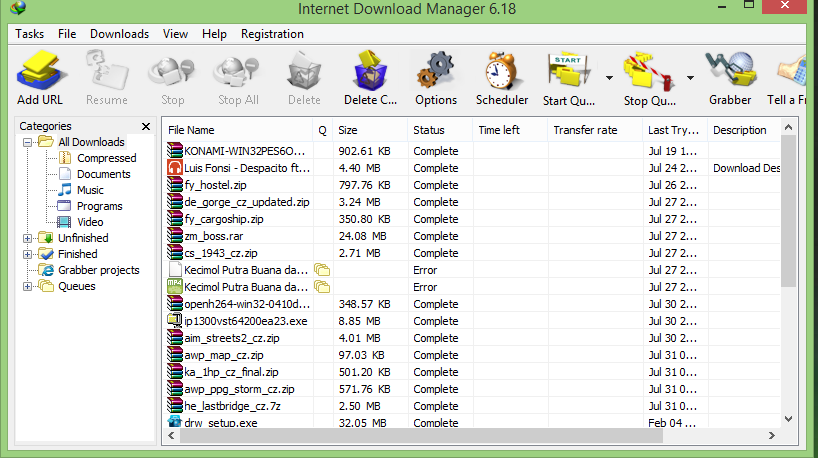Click vertical scrollbar down arrow
The image size is (818, 458).
click(x=788, y=419)
